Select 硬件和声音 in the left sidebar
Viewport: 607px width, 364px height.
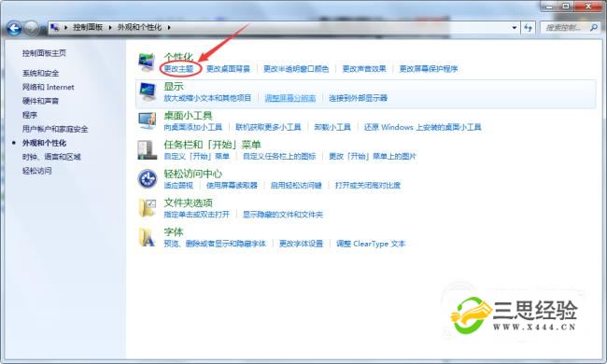[x=41, y=101]
